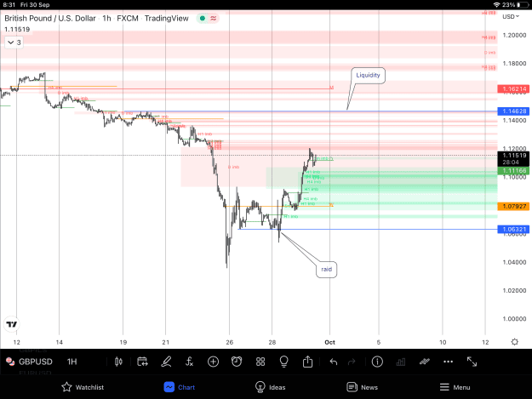Open the more options ellipsis
The image size is (532, 399).
[x=449, y=362]
